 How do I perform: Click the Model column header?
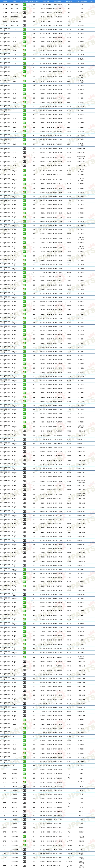pos(14,1)
